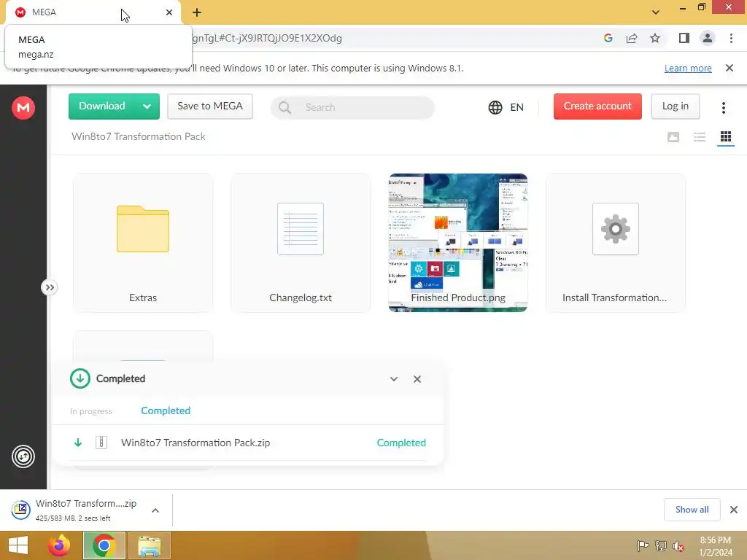747x560 pixels.
Task: Open the EN language selector
Action: click(x=517, y=107)
